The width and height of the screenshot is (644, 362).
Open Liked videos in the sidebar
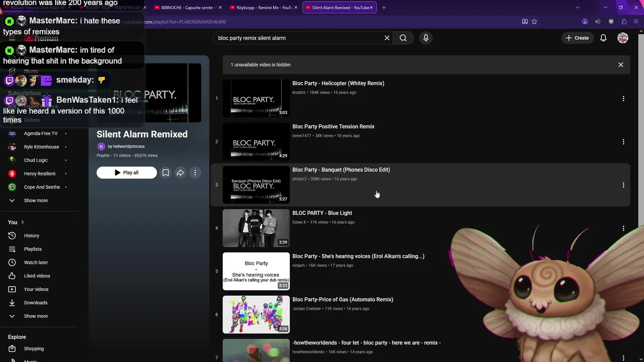pyautogui.click(x=37, y=276)
